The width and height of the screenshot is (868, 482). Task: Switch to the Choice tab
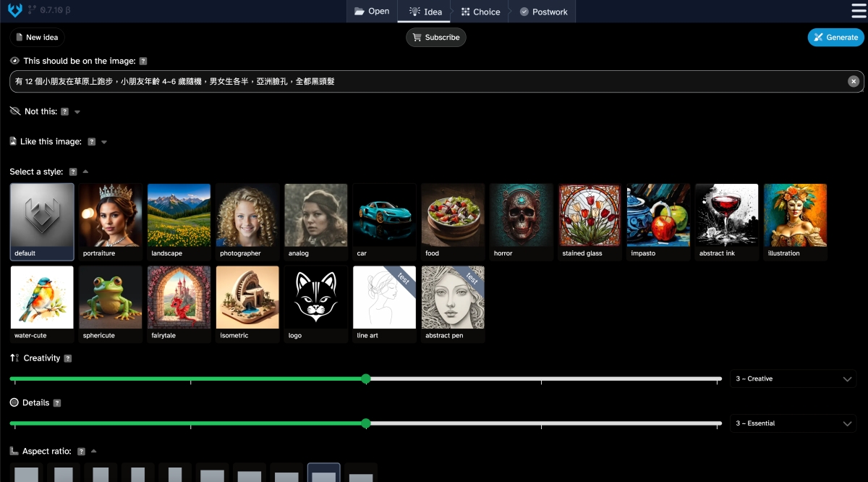coord(480,12)
